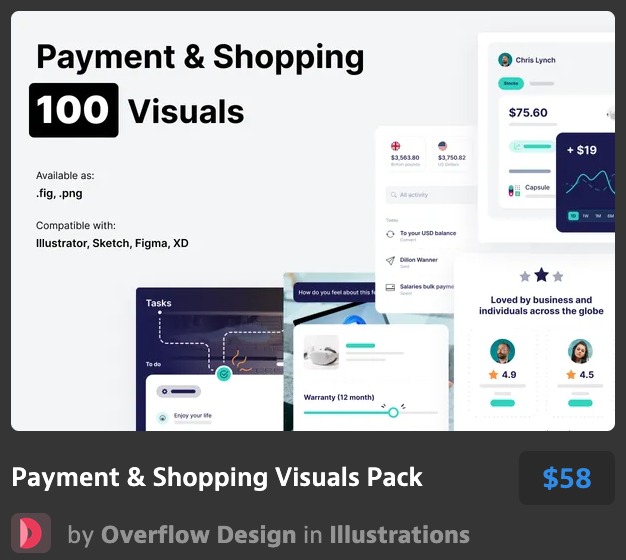Click the large center star rating icon

(541, 274)
